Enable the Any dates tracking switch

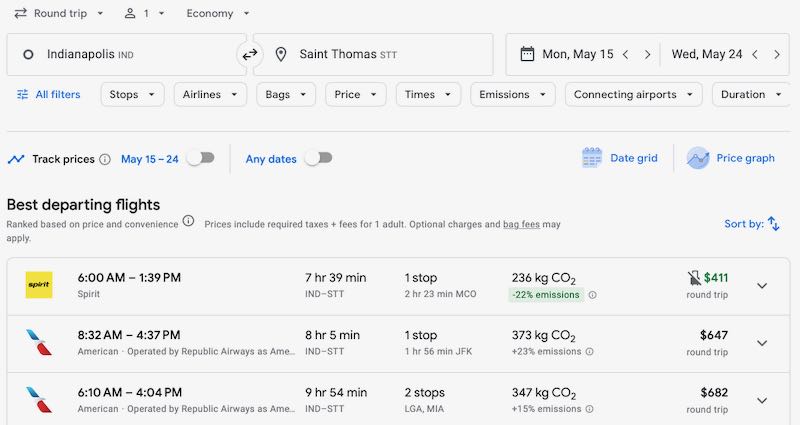[318, 158]
